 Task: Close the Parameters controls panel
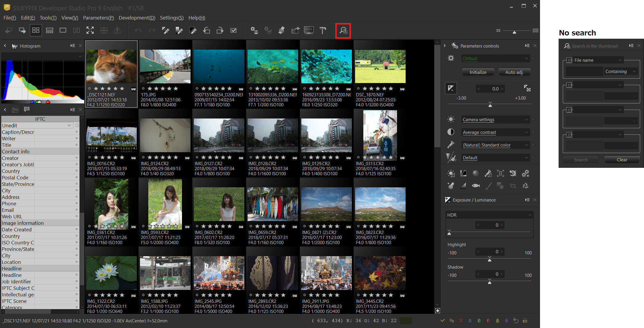tap(535, 46)
